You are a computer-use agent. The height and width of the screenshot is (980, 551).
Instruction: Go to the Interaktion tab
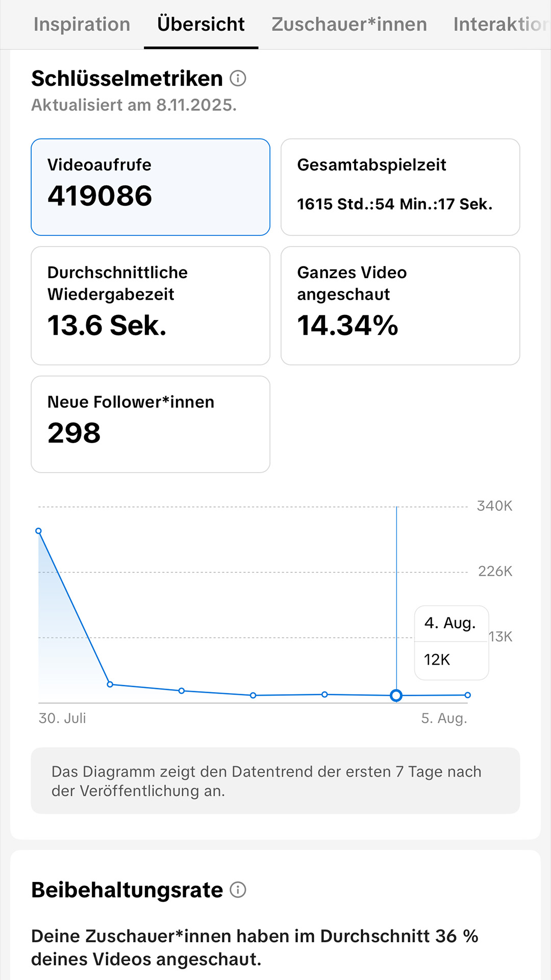[502, 24]
